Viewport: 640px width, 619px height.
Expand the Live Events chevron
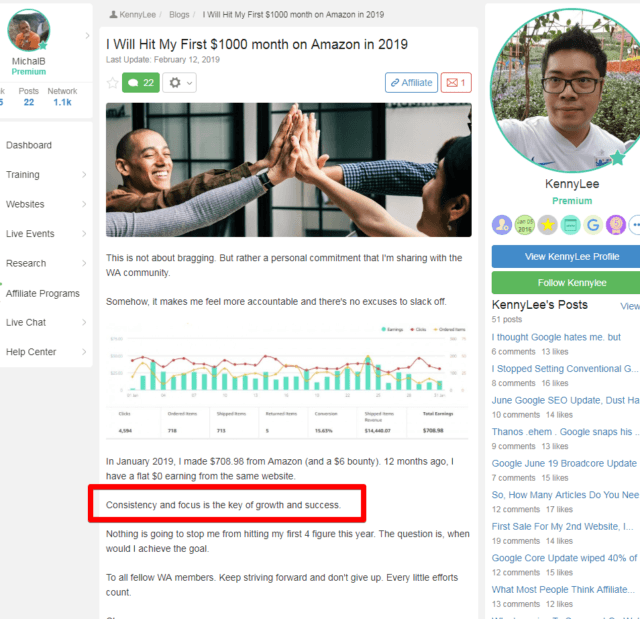click(x=84, y=234)
